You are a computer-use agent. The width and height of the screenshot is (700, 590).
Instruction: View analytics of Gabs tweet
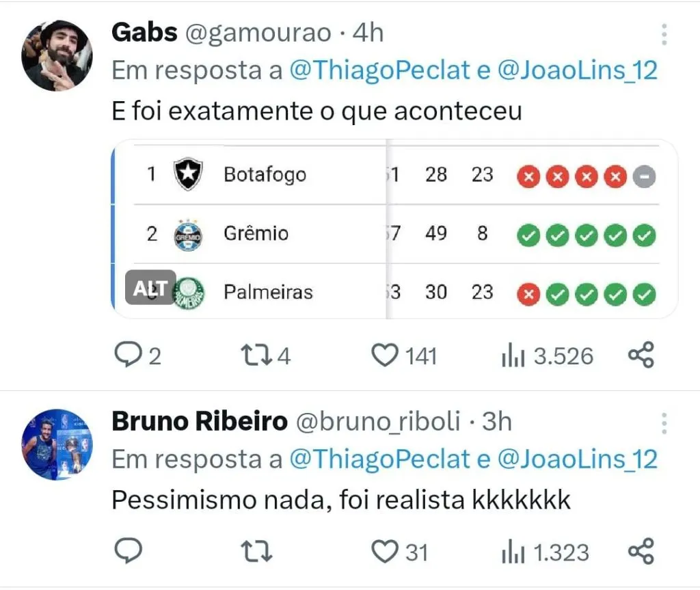[513, 356]
